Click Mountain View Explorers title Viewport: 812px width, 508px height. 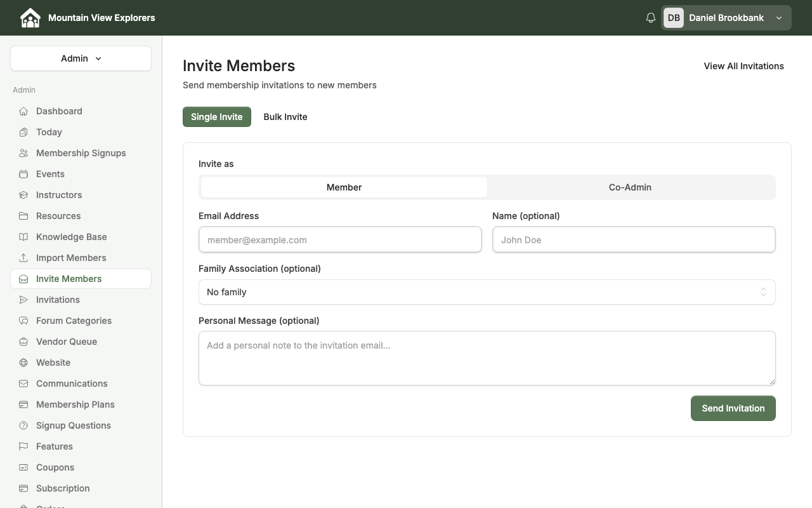tap(101, 18)
